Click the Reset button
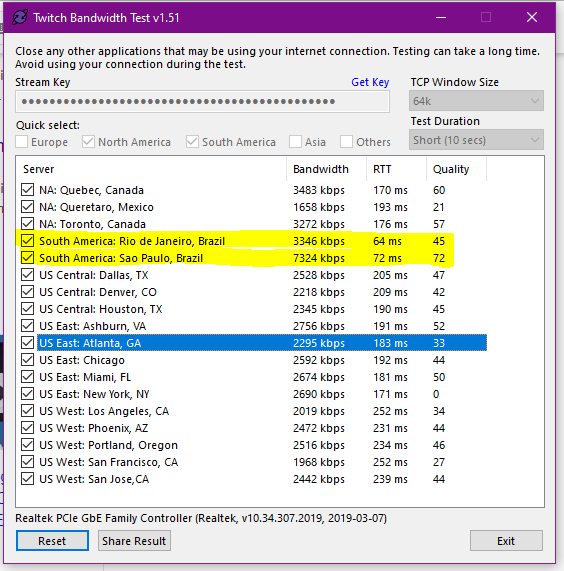 click(52, 541)
